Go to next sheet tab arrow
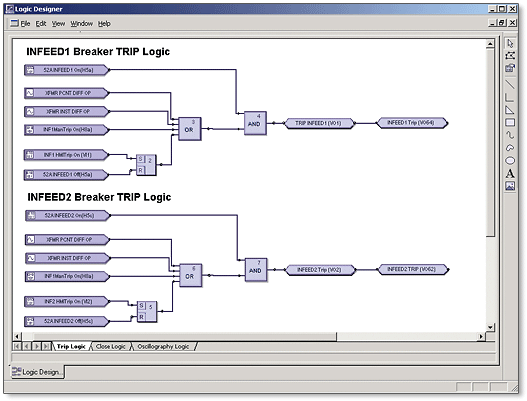The image size is (527, 401). click(36, 346)
